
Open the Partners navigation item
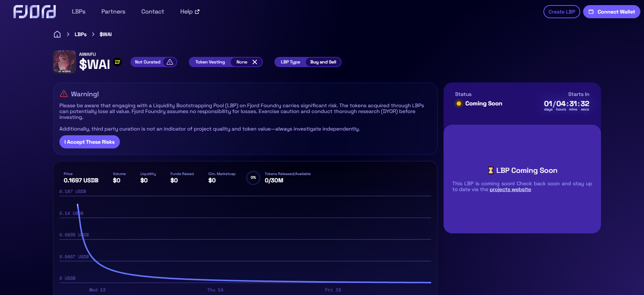click(113, 12)
